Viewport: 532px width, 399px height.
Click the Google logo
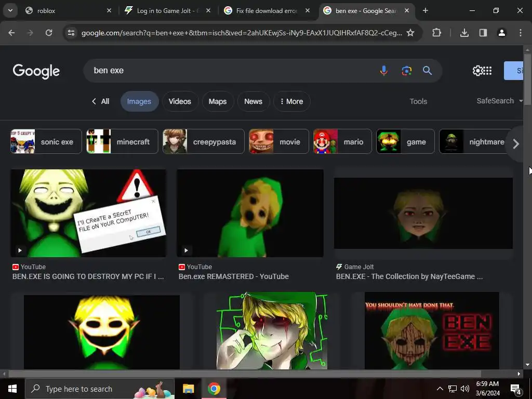pos(36,71)
